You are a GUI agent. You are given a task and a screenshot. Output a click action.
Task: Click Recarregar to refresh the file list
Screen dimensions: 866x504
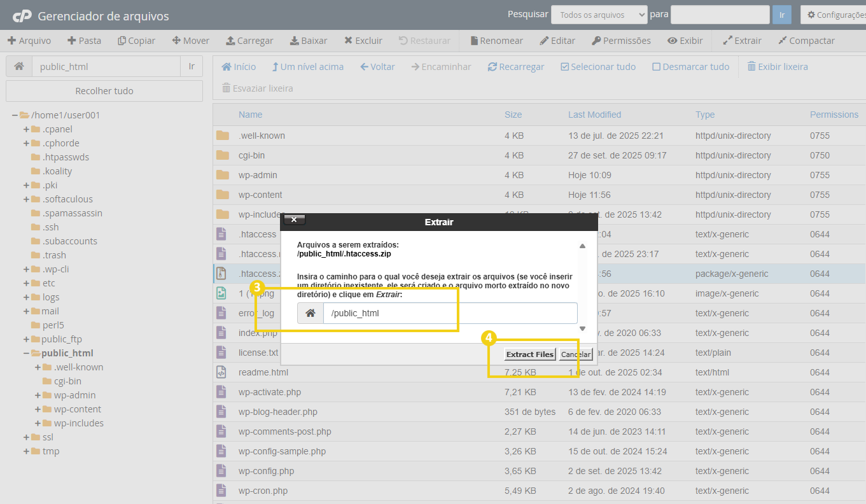click(515, 67)
